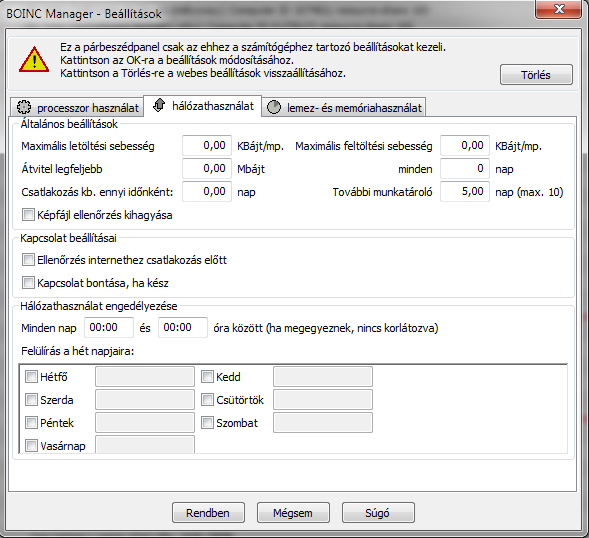Viewport: 589px width, 538px height.
Task: Click the arrows icon on hálózathasználat tab
Action: tap(159, 106)
